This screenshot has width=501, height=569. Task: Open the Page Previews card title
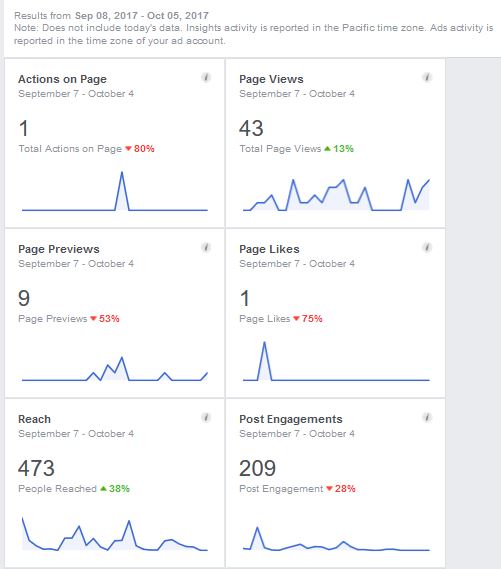coord(59,249)
